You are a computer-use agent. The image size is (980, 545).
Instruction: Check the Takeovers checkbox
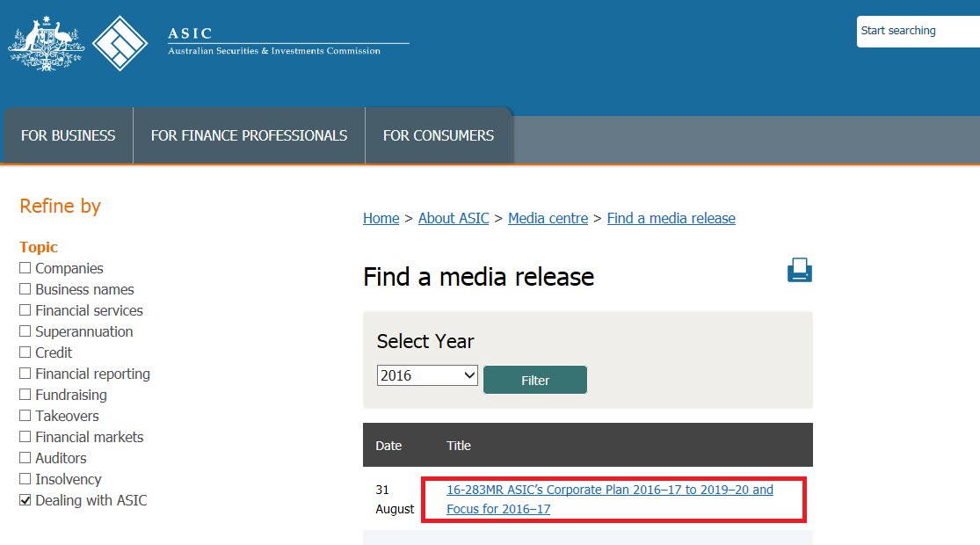click(25, 416)
